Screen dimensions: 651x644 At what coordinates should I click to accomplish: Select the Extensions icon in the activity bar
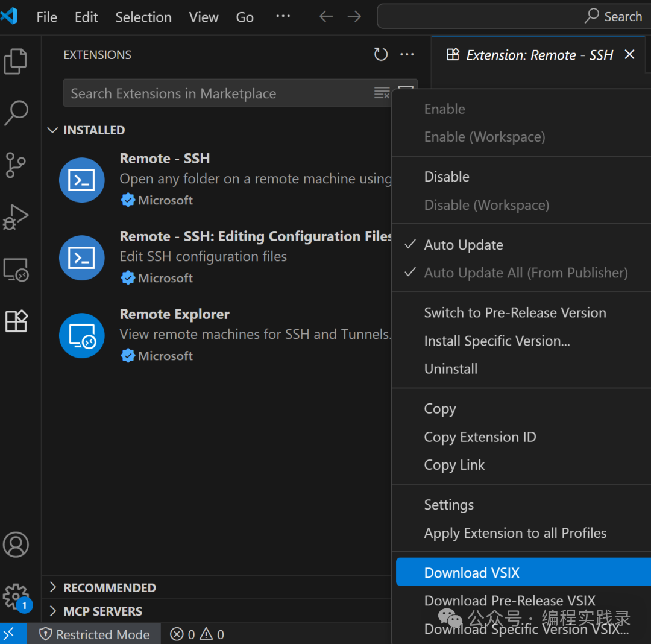[x=16, y=321]
